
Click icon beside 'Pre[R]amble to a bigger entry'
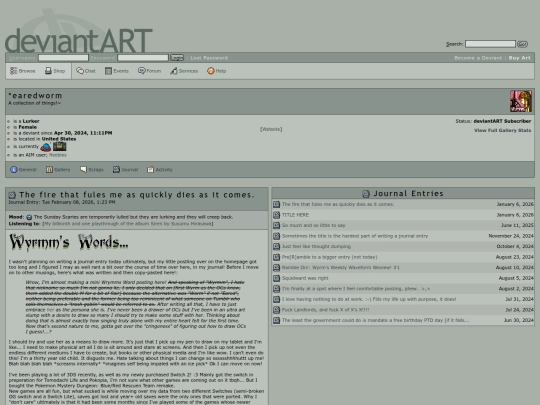pos(277,257)
